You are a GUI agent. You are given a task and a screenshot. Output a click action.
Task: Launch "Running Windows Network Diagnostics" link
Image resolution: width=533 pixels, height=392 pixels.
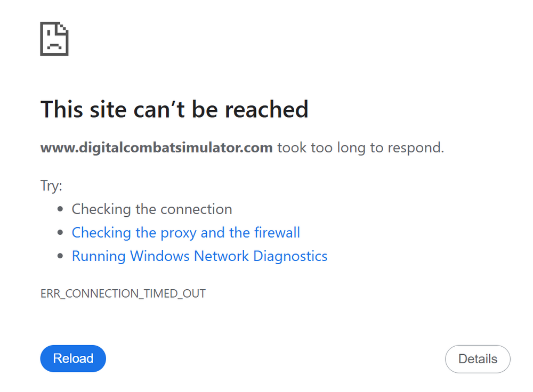pyautogui.click(x=199, y=256)
